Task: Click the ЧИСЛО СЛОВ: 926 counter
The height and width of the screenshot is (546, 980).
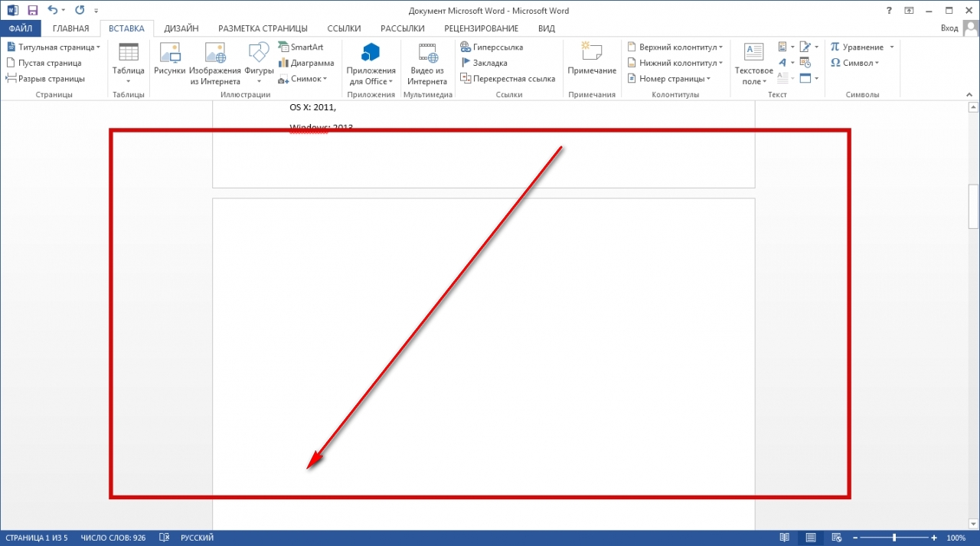Action: click(113, 538)
